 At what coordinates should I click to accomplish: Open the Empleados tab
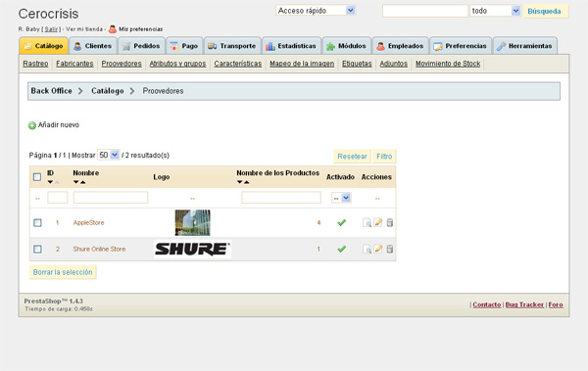(400, 46)
